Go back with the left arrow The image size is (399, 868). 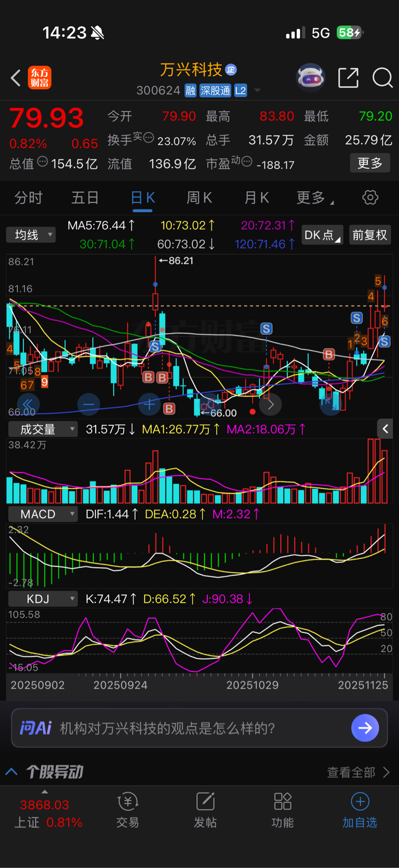[16, 78]
